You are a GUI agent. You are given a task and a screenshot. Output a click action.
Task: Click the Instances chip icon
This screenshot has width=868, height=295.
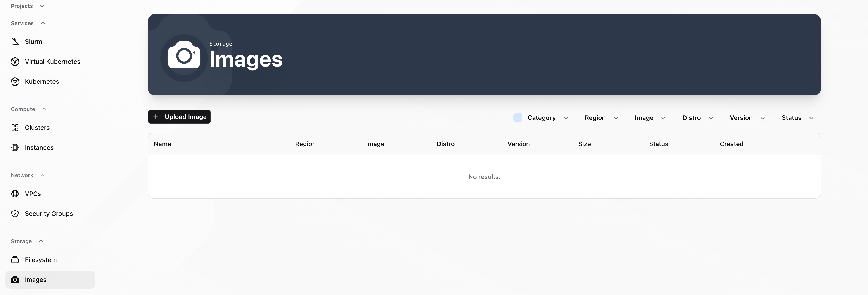click(15, 148)
